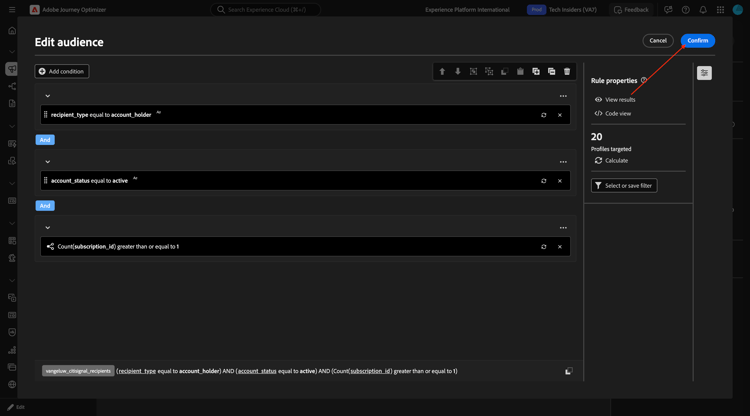This screenshot has width=750, height=416.
Task: Copy the rule expression at the bottom
Action: tap(568, 371)
